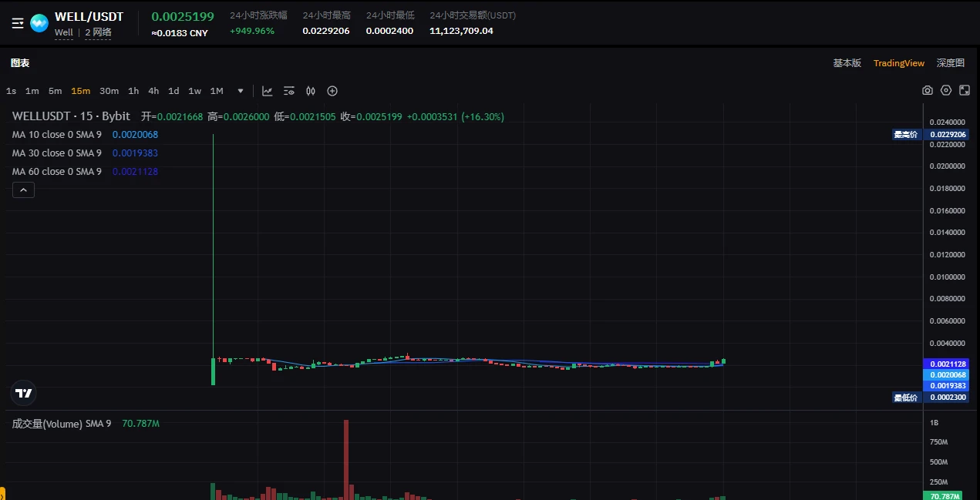Click the WELL coin logo icon
Screen dimensions: 980x500
click(39, 23)
